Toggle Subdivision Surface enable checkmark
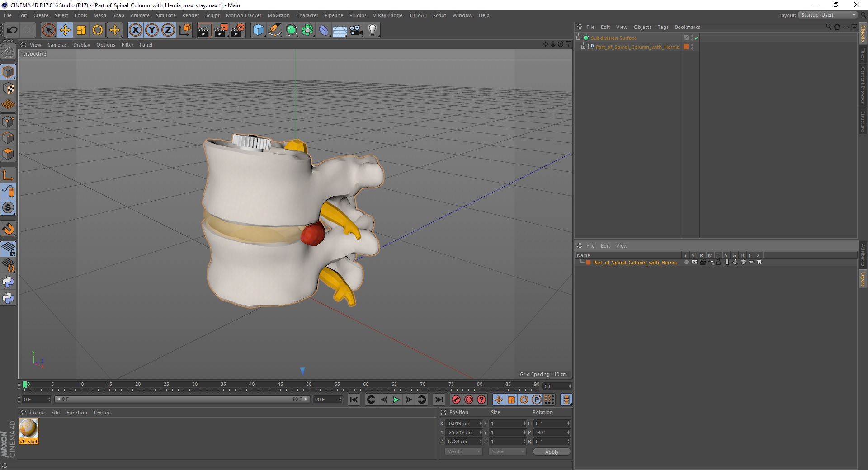The image size is (868, 470). 697,38
